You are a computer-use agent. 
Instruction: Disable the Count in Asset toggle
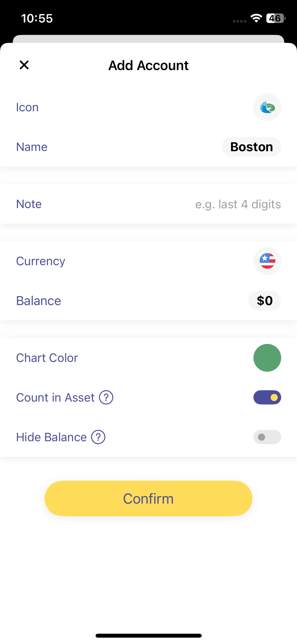[267, 397]
